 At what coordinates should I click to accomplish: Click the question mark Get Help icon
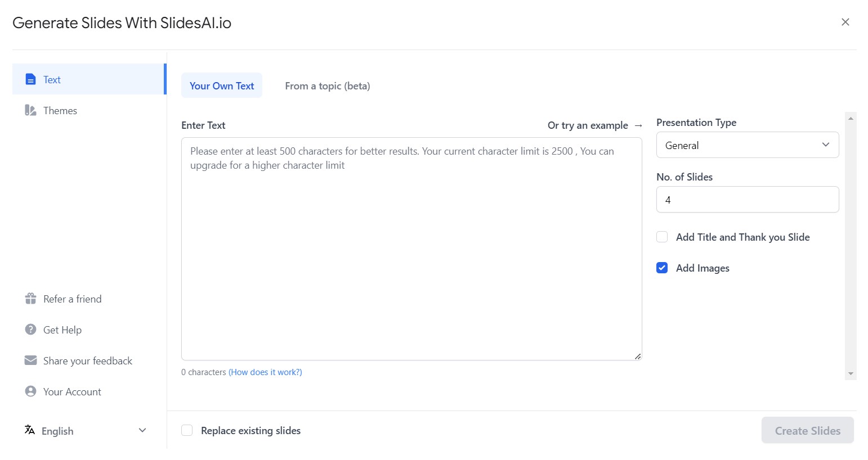(30, 330)
